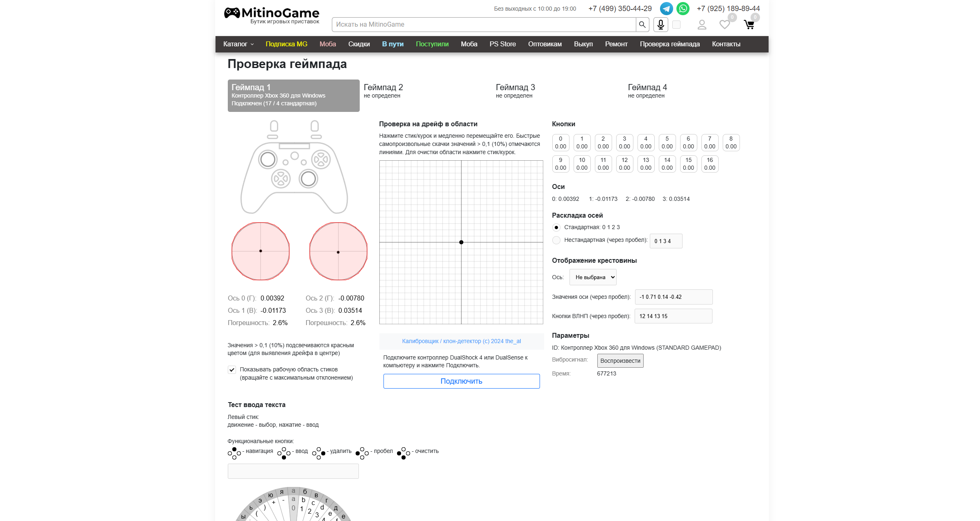This screenshot has height=521, width=980.
Task: Click the 'Подключить' button
Action: (x=461, y=381)
